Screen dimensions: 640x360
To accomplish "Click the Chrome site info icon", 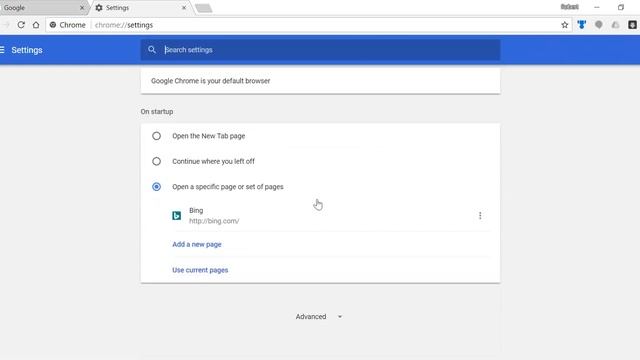I will coord(53,25).
